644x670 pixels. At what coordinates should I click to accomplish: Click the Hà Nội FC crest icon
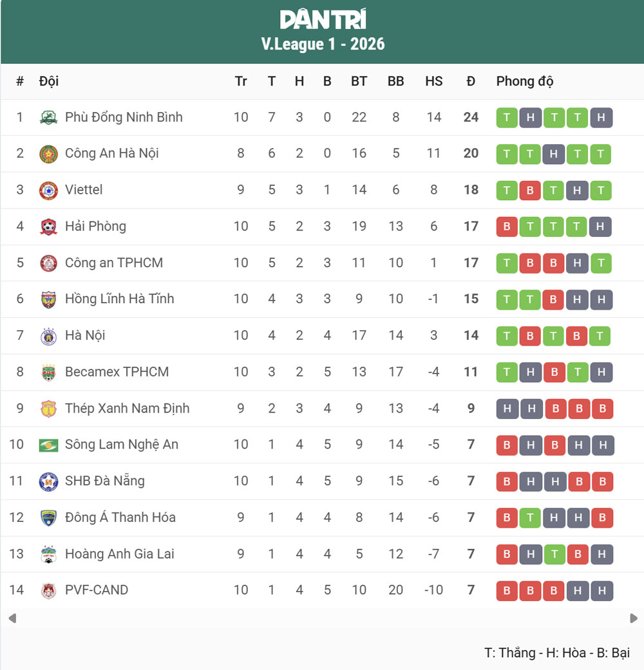(48, 335)
